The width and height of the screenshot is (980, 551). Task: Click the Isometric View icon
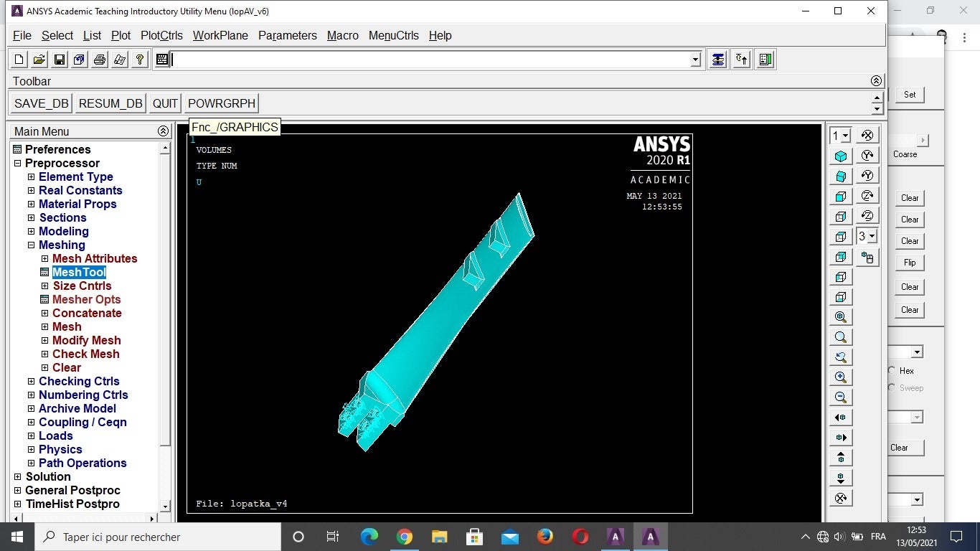[x=841, y=156]
